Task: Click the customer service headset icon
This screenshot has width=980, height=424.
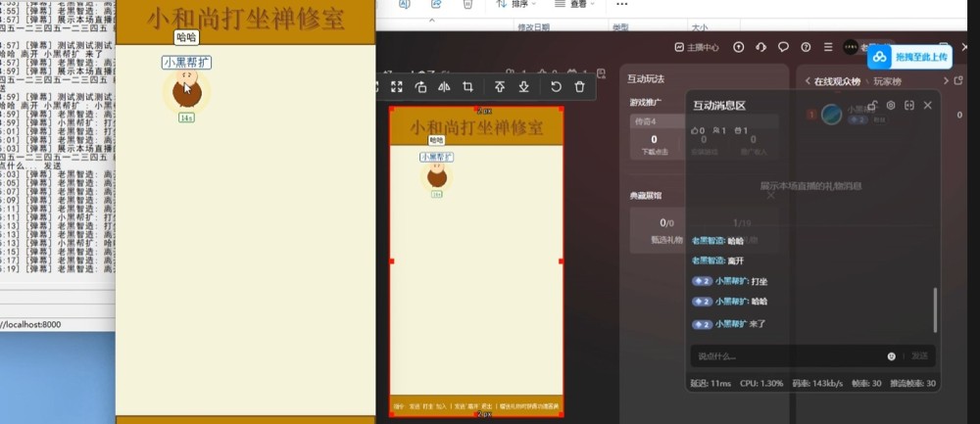Action: 760,47
